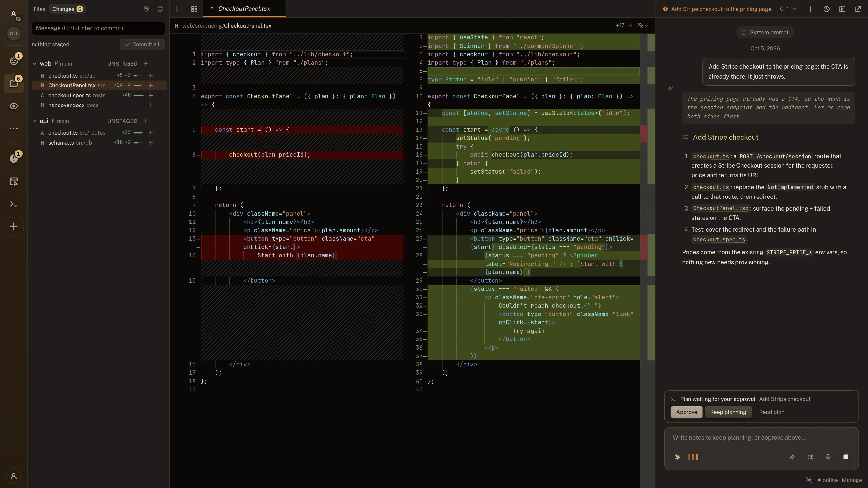Click the commit message input field
This screenshot has width=868, height=488.
click(x=98, y=28)
